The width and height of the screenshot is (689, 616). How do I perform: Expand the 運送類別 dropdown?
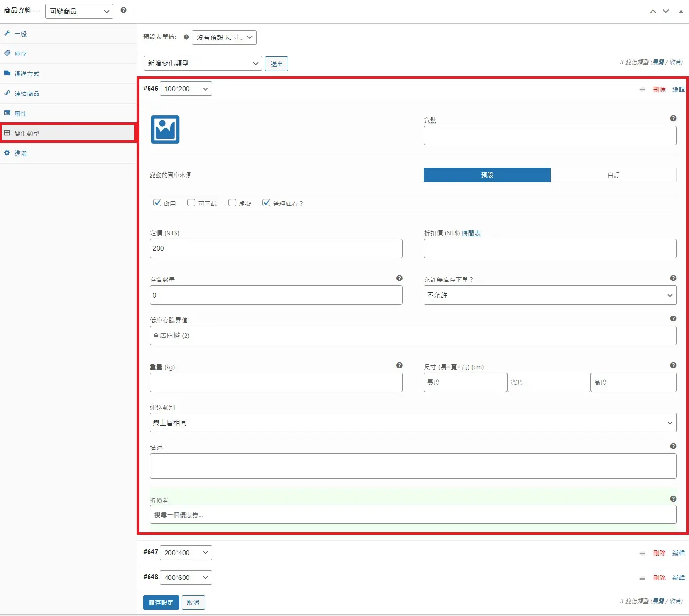click(x=413, y=423)
